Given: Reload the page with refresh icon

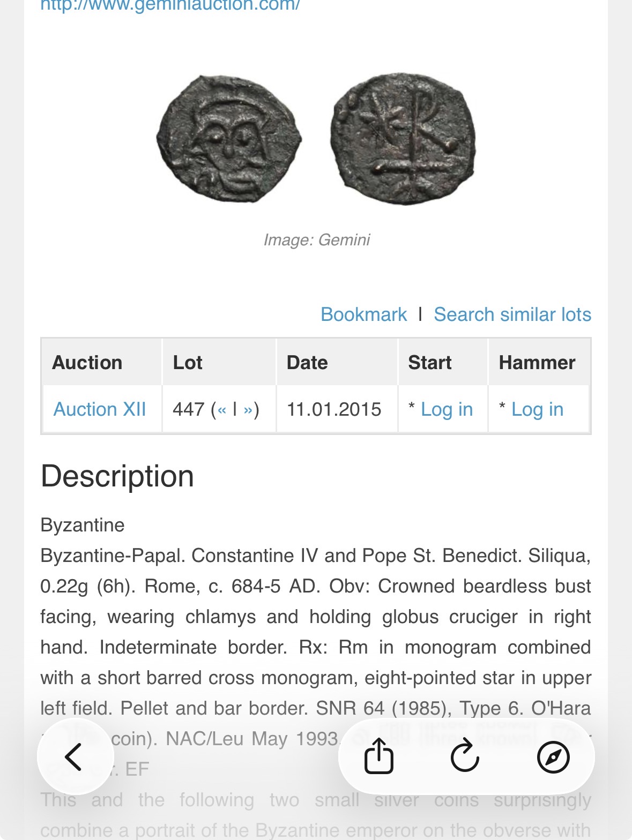Looking at the screenshot, I should [465, 756].
